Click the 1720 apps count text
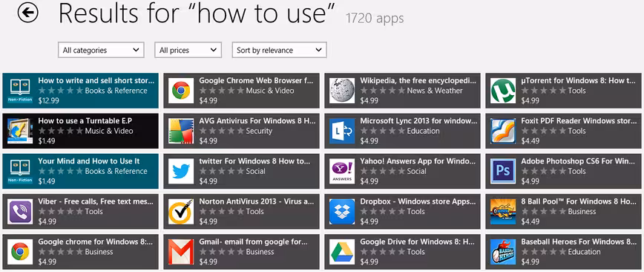644x272 pixels. (375, 19)
